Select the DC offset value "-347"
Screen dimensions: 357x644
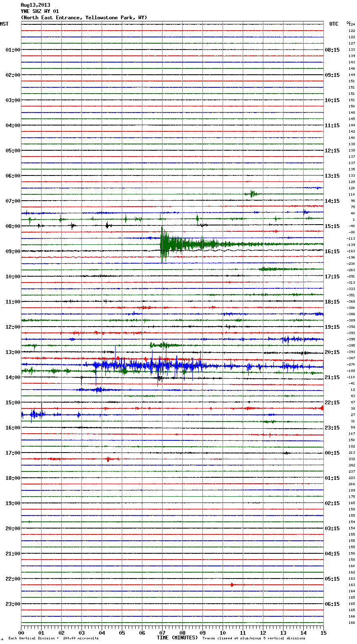point(351,358)
